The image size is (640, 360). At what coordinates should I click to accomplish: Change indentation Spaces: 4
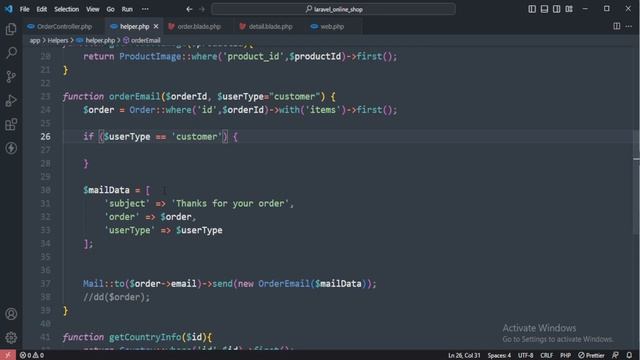coord(499,356)
